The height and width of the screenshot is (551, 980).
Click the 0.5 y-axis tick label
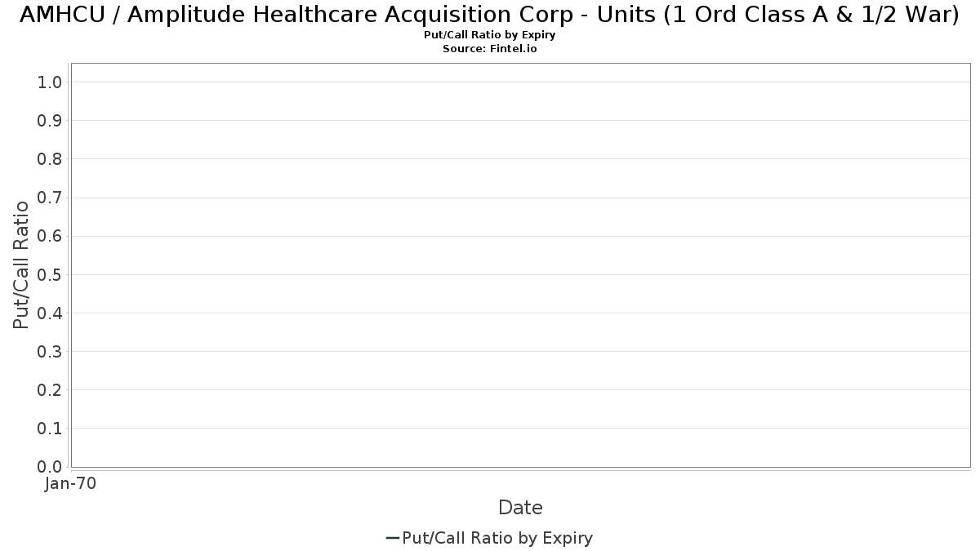coord(50,274)
